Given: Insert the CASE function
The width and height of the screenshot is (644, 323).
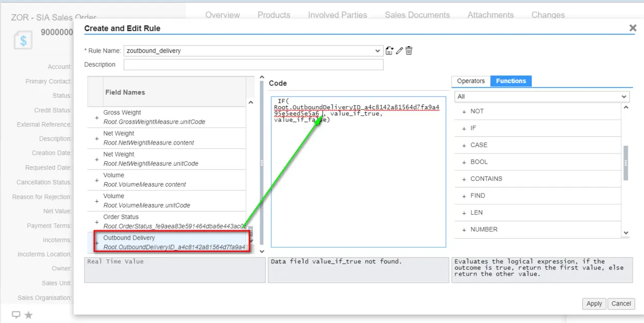Looking at the screenshot, I should [464, 145].
